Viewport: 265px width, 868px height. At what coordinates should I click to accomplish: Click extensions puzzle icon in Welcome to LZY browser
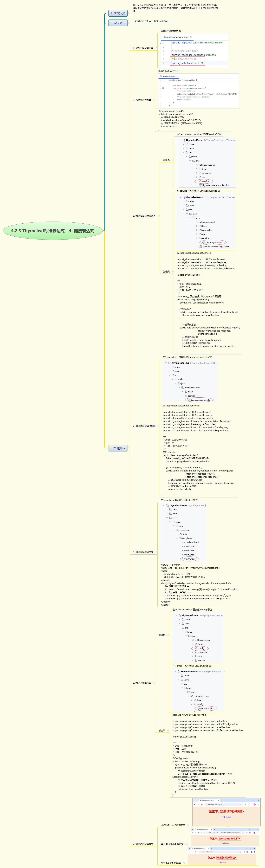(250, 833)
